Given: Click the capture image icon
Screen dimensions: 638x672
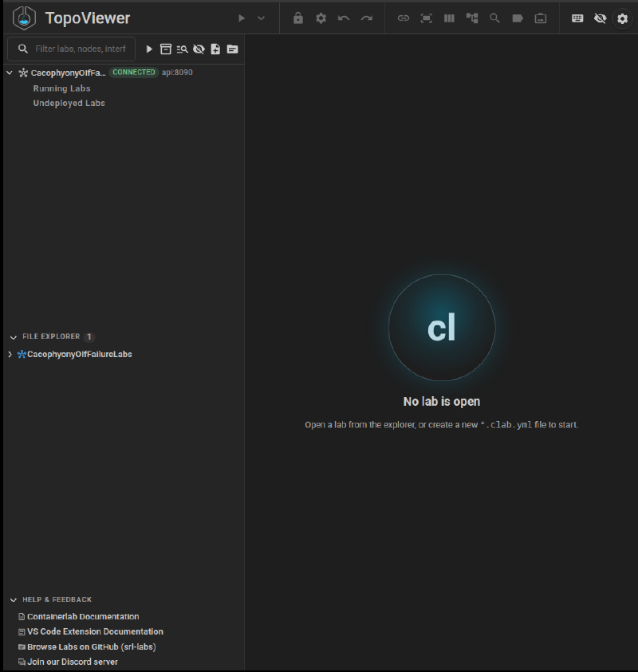Looking at the screenshot, I should (x=540, y=18).
